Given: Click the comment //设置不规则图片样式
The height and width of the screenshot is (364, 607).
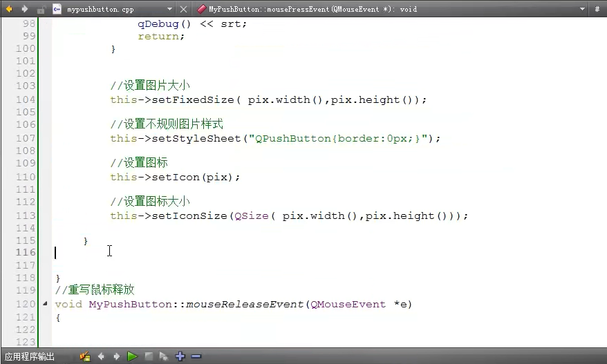Looking at the screenshot, I should pos(167,124).
